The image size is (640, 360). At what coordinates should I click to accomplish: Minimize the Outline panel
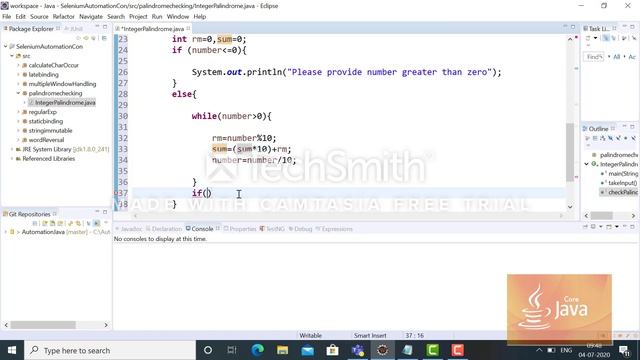click(x=624, y=127)
